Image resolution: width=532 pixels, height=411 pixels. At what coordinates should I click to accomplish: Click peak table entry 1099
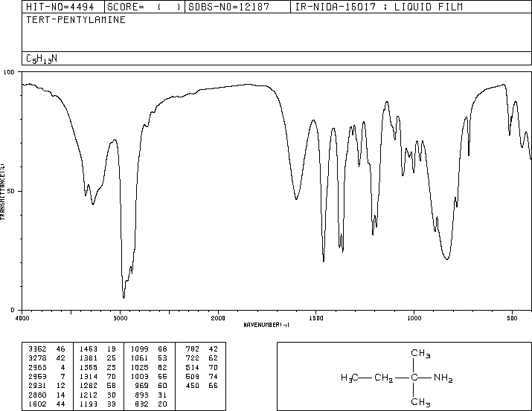click(139, 349)
